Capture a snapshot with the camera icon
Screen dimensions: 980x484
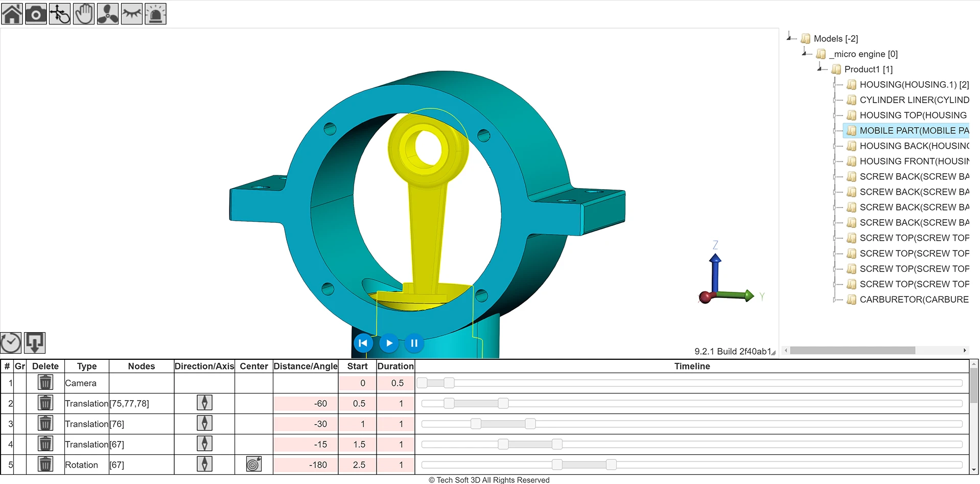click(x=36, y=14)
